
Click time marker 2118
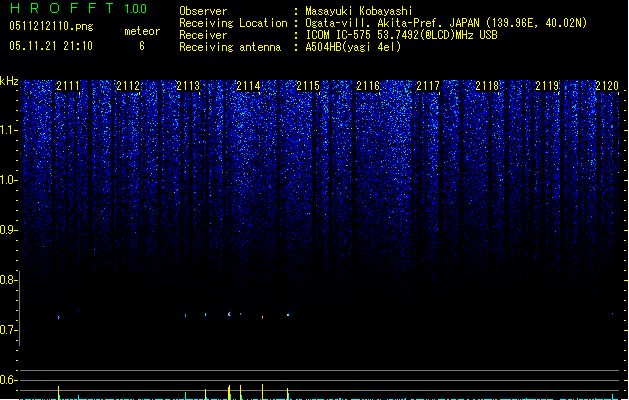click(487, 85)
